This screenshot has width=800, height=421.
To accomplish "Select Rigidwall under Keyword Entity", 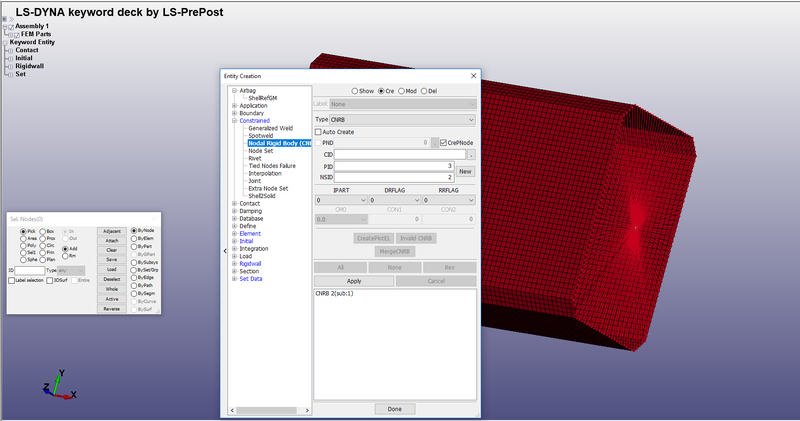I will pos(30,66).
